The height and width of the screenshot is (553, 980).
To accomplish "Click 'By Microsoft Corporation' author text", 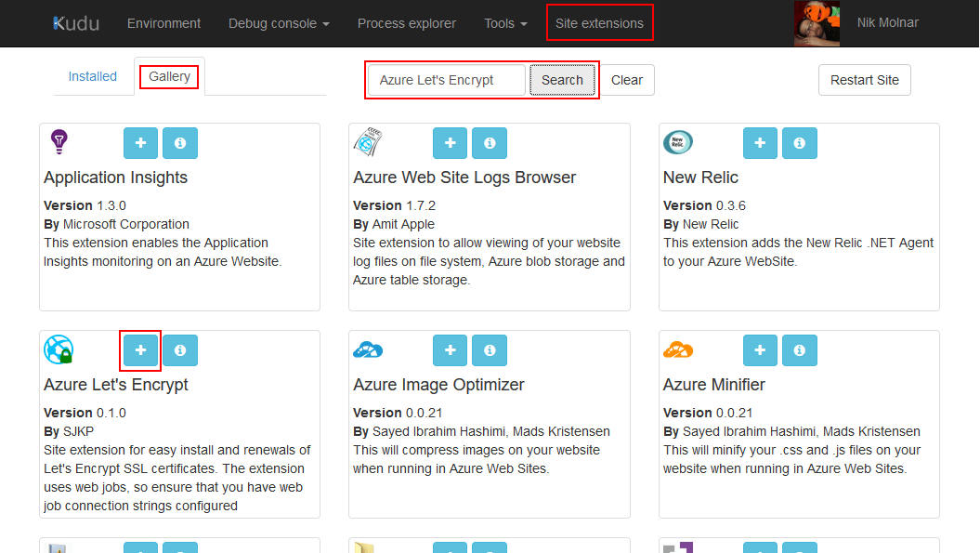I will pos(116,224).
